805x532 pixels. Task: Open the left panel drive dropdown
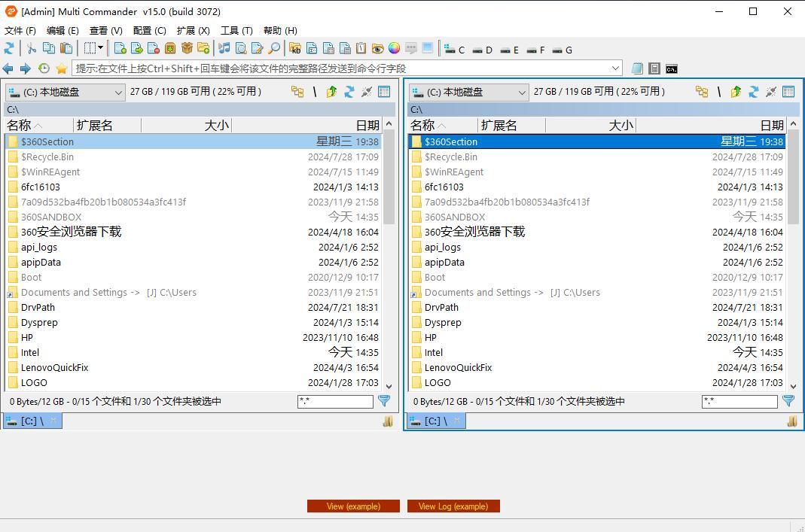tap(118, 92)
